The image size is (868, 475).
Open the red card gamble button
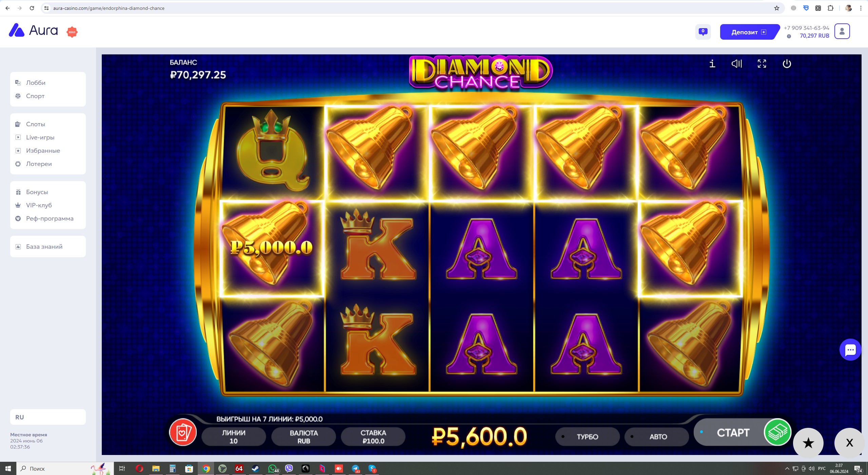tap(183, 432)
